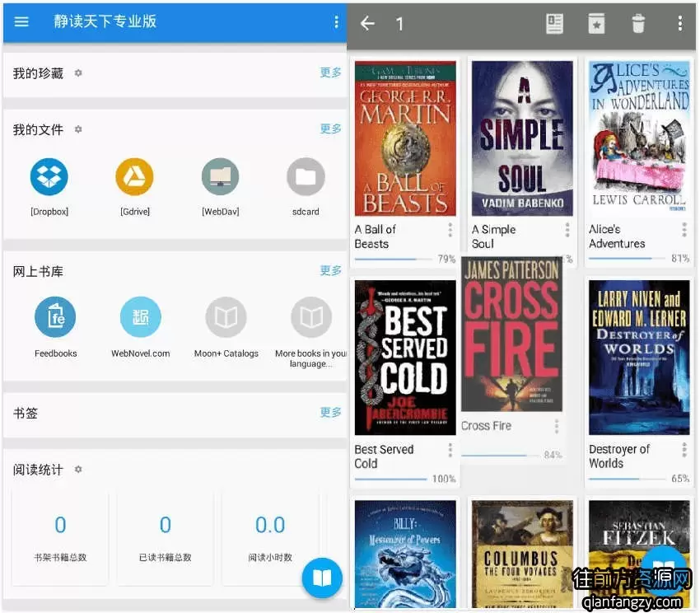
Task: Click 更多 link in 书签 section
Action: (330, 412)
